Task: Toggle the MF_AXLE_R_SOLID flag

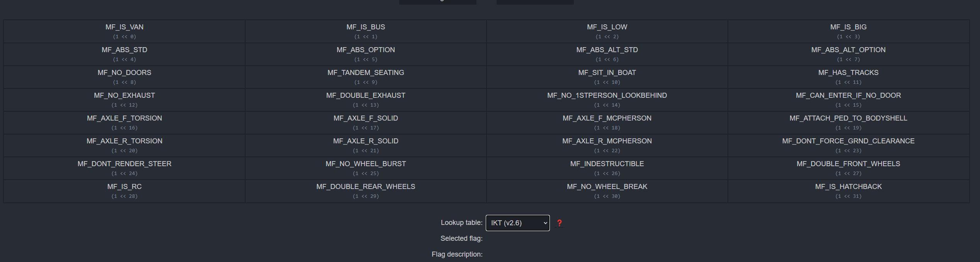Action: click(366, 145)
